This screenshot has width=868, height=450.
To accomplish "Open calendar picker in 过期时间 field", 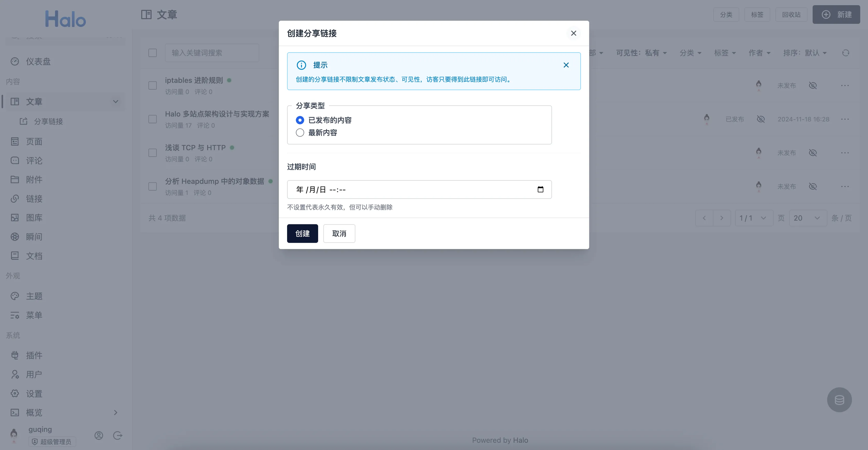I will pyautogui.click(x=540, y=190).
